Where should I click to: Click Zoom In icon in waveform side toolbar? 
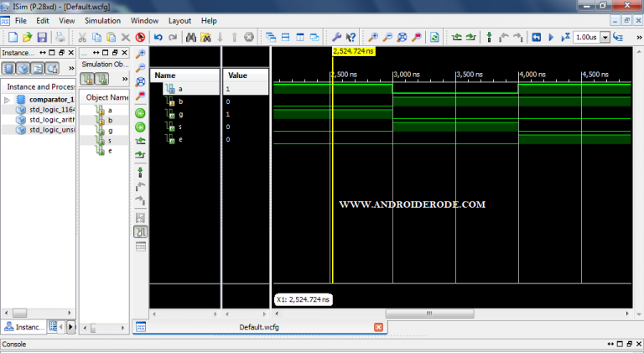pyautogui.click(x=140, y=54)
